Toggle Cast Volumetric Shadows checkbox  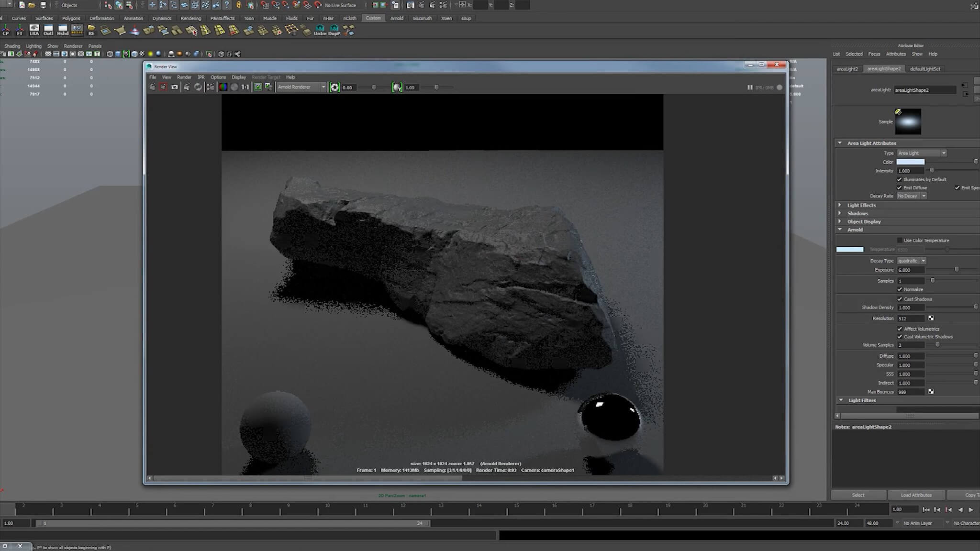coord(900,337)
